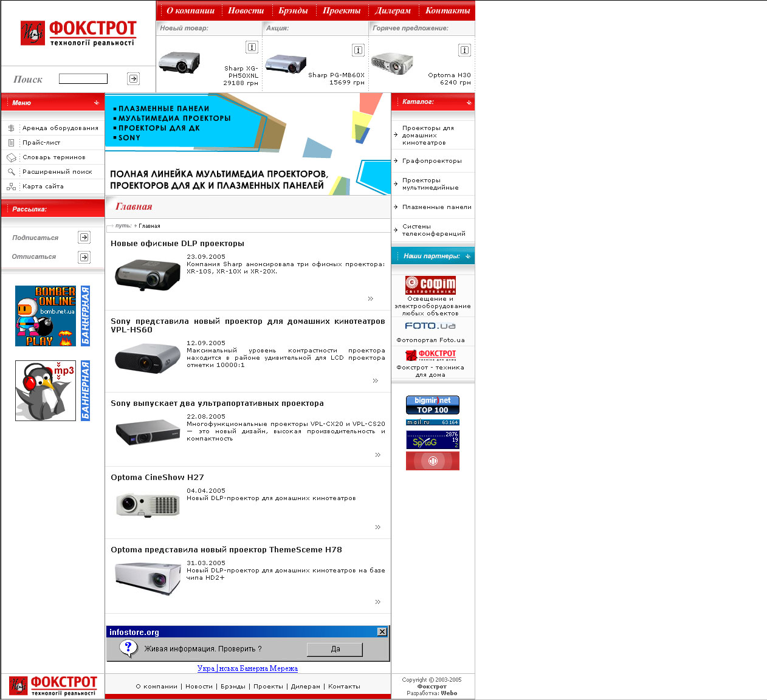Open the Новости top menu item
This screenshot has height=700, width=767.
246,10
